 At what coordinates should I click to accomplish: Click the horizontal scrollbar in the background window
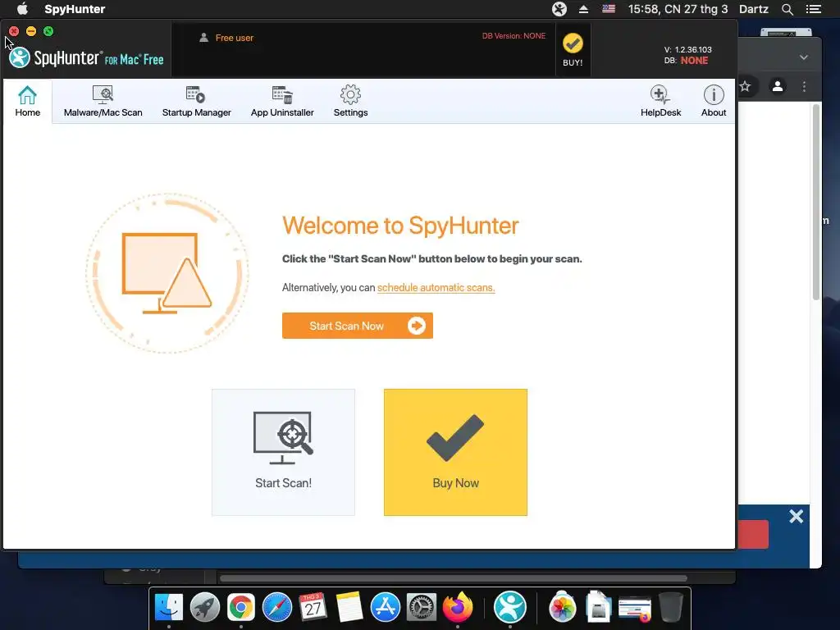coord(453,578)
